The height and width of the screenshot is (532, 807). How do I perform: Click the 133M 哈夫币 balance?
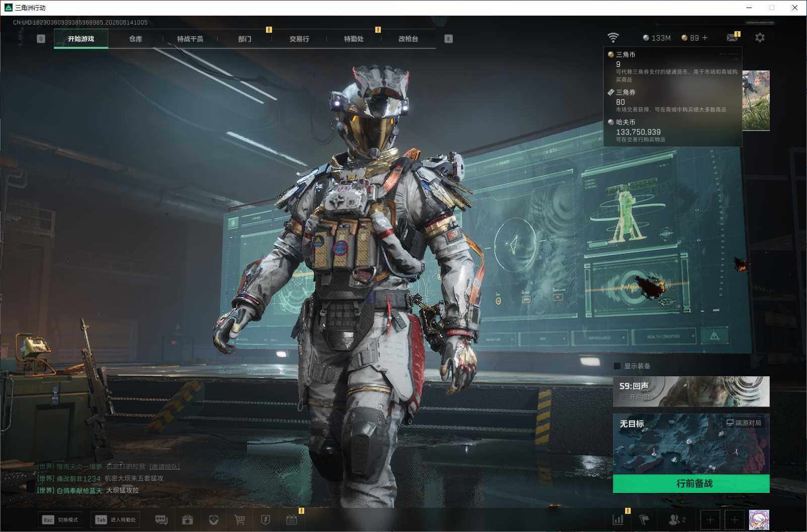pyautogui.click(x=657, y=38)
